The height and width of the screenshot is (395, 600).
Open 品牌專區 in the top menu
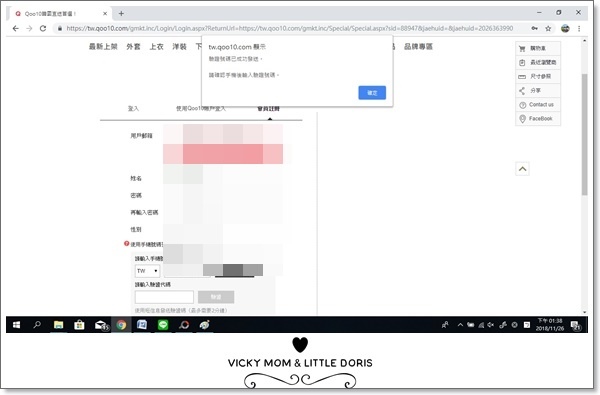click(418, 47)
